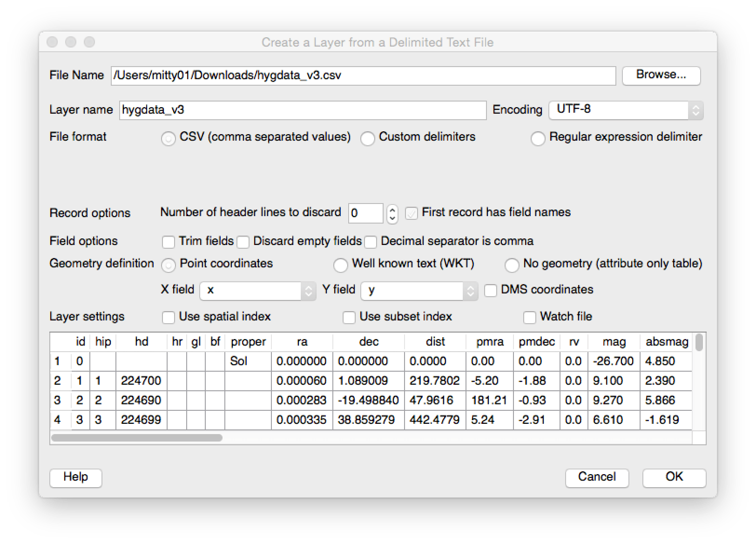This screenshot has width=756, height=544.
Task: Click the cell '219.7802' in dist column
Action: click(x=435, y=381)
